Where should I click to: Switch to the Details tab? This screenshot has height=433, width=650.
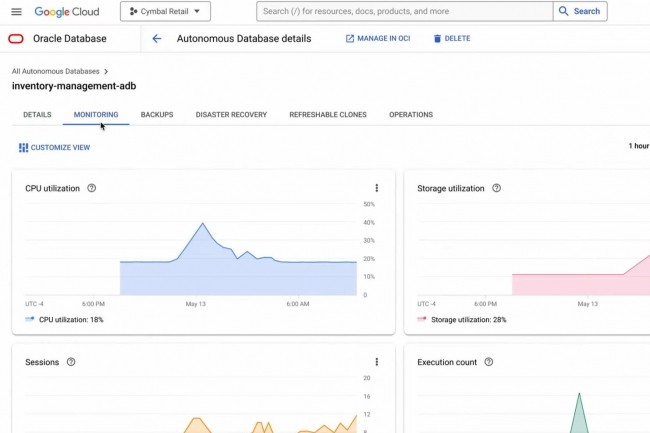[x=37, y=115]
